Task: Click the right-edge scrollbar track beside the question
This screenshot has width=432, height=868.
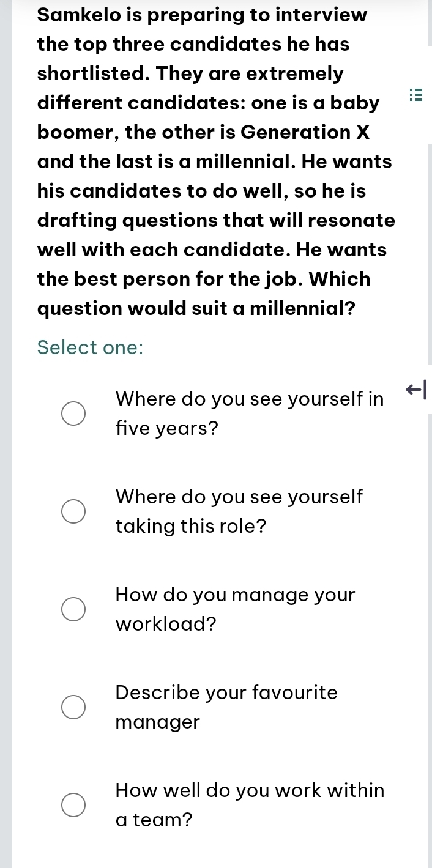Action: pyautogui.click(x=430, y=245)
